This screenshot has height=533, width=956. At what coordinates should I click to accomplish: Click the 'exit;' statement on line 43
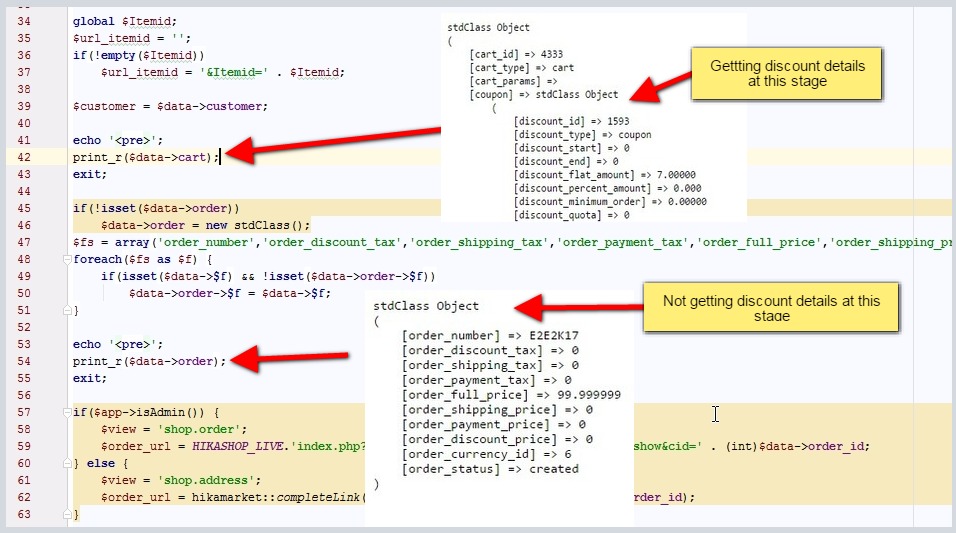(90, 174)
